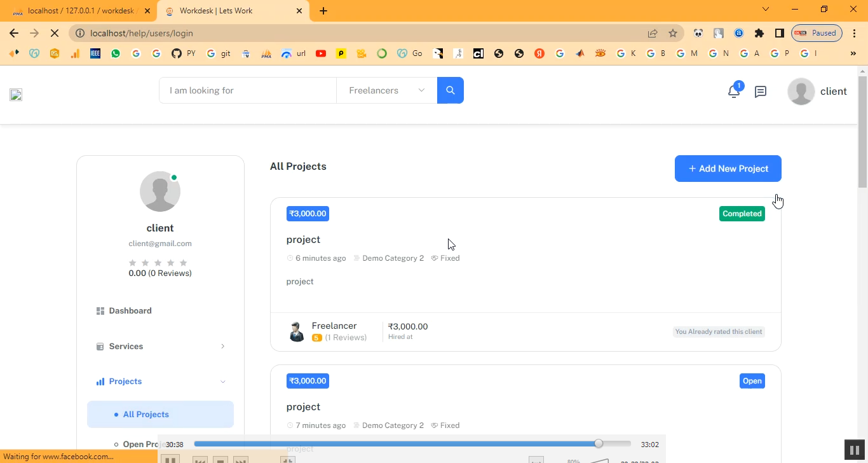This screenshot has height=463, width=868.
Task: Open the browser extensions puzzle icon
Action: [x=759, y=33]
